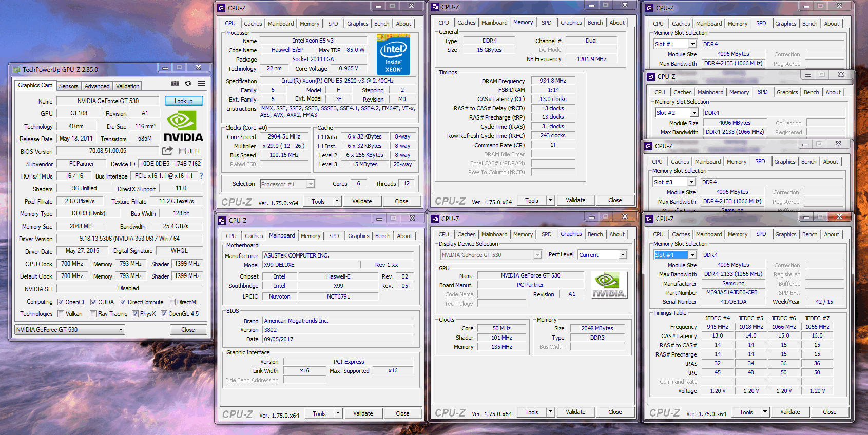This screenshot has height=435, width=868.
Task: Click the Bus Interface question mark help
Action: (201, 176)
